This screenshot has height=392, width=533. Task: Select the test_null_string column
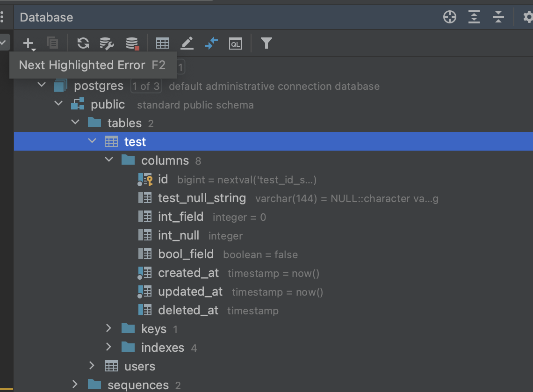point(202,198)
